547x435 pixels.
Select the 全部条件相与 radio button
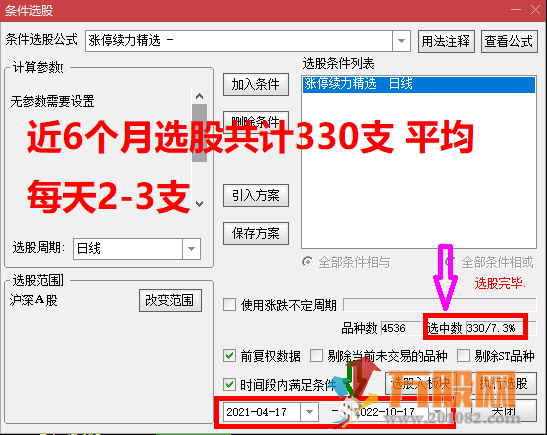[308, 262]
